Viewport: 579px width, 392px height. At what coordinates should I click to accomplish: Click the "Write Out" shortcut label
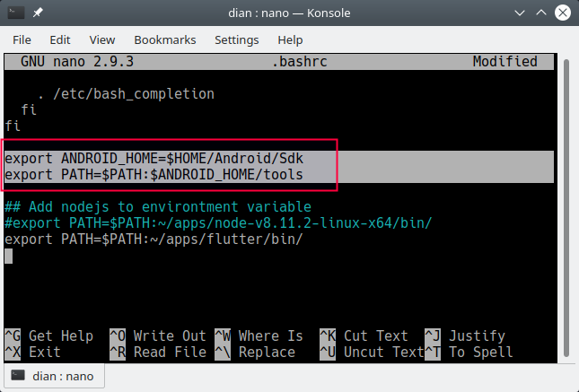pos(169,335)
